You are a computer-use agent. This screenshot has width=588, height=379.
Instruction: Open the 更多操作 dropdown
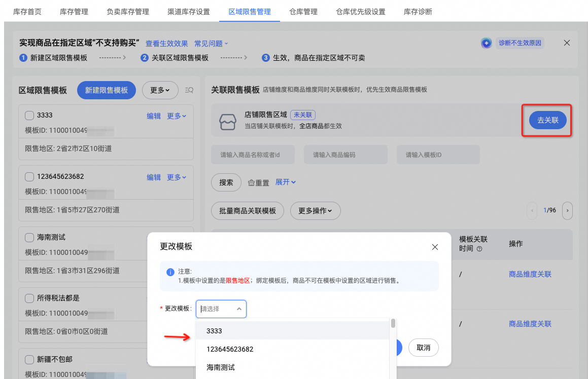click(x=316, y=211)
